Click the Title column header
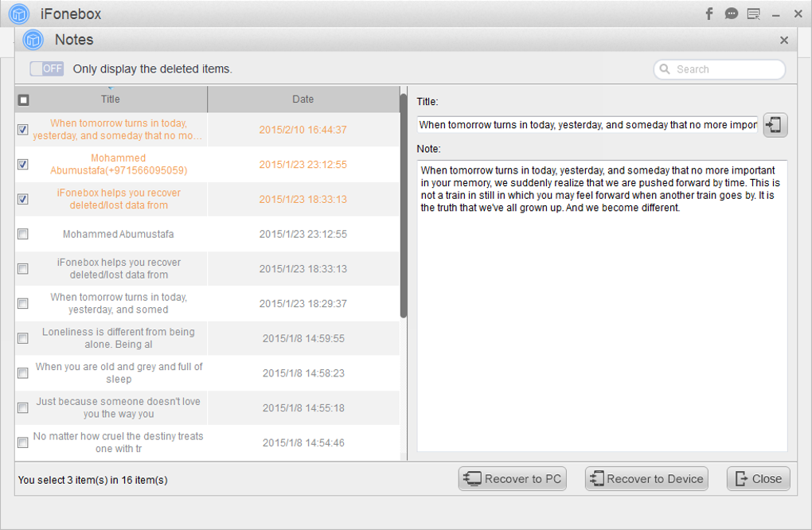The width and height of the screenshot is (812, 530). [110, 99]
